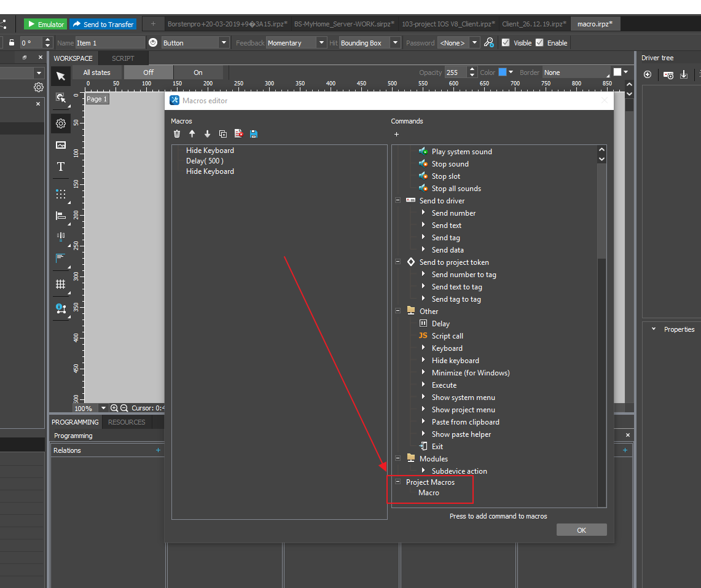This screenshot has height=588, width=701.
Task: Select the Text tool in left toolbar
Action: click(x=61, y=167)
